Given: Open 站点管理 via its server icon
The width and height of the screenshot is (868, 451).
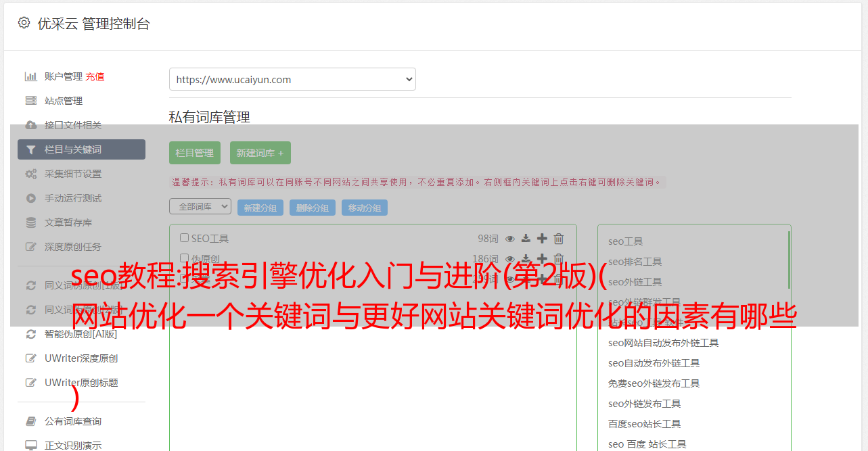Looking at the screenshot, I should 30,101.
